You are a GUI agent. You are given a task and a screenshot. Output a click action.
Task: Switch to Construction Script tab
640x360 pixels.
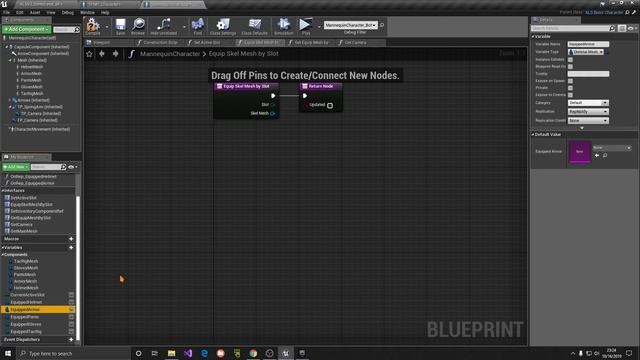[x=160, y=42]
